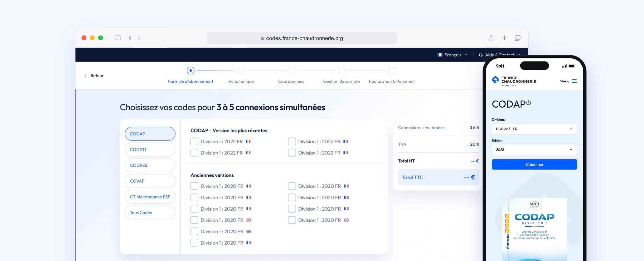The height and width of the screenshot is (261, 644).
Task: Open the Français language dropdown
Action: [x=453, y=55]
